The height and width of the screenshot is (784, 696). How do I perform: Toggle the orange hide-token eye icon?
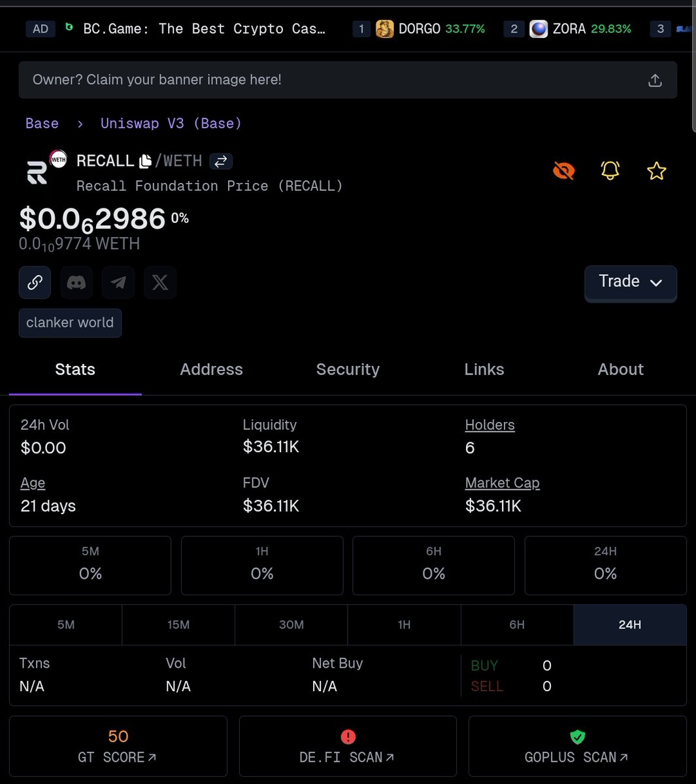coord(563,171)
